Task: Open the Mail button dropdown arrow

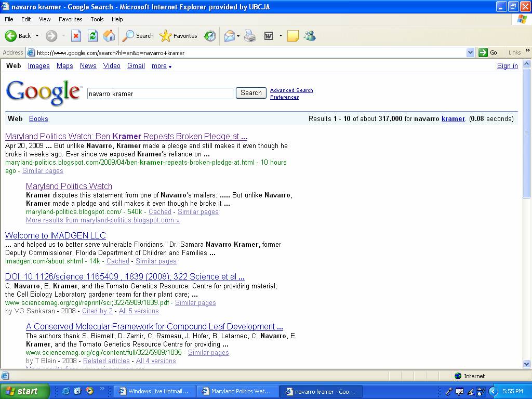Action: 238,36
